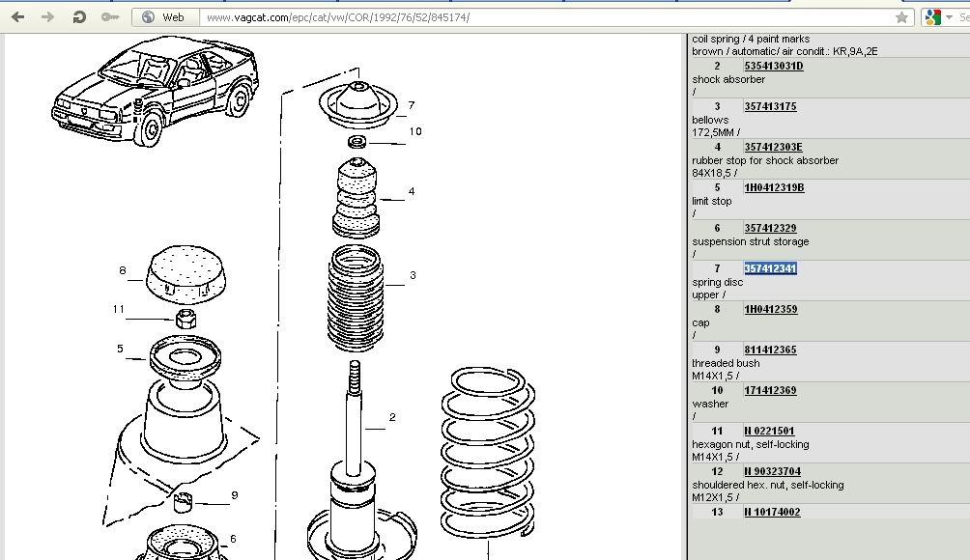Click the browser Back arrow
Screen dimensions: 970x560
coord(17,17)
